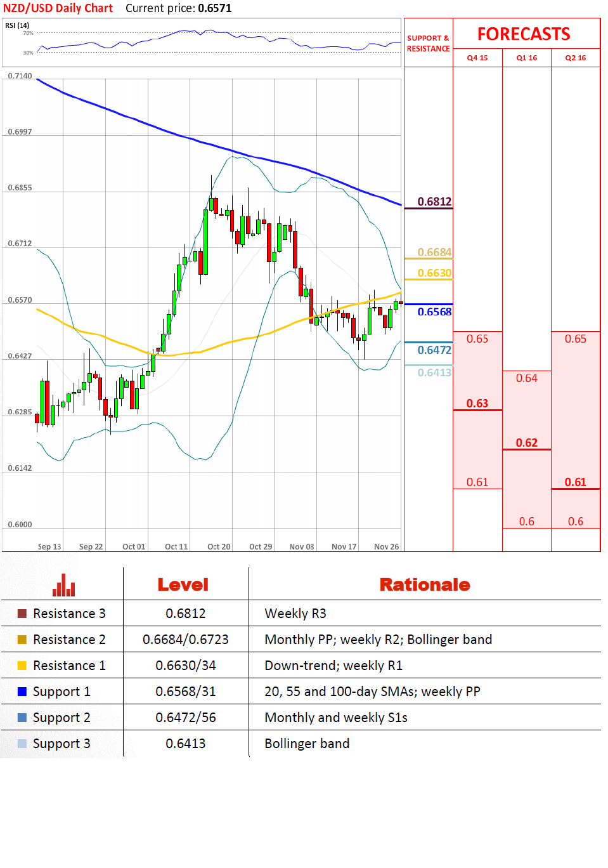Click the 0.6684 resistance level marker
The image size is (608, 868).
pyautogui.click(x=434, y=253)
